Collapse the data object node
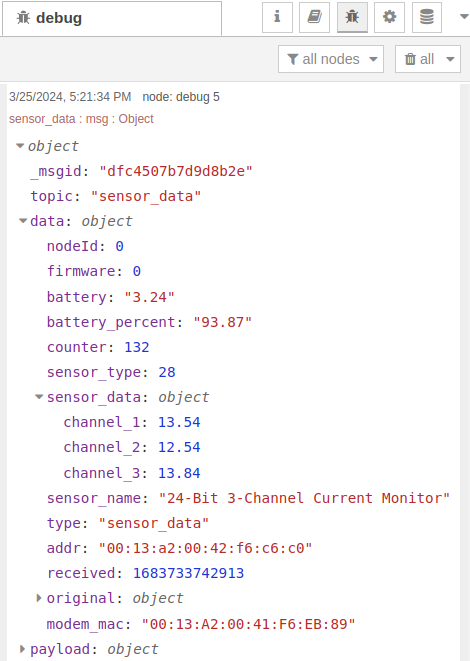470x661 pixels. [x=23, y=220]
